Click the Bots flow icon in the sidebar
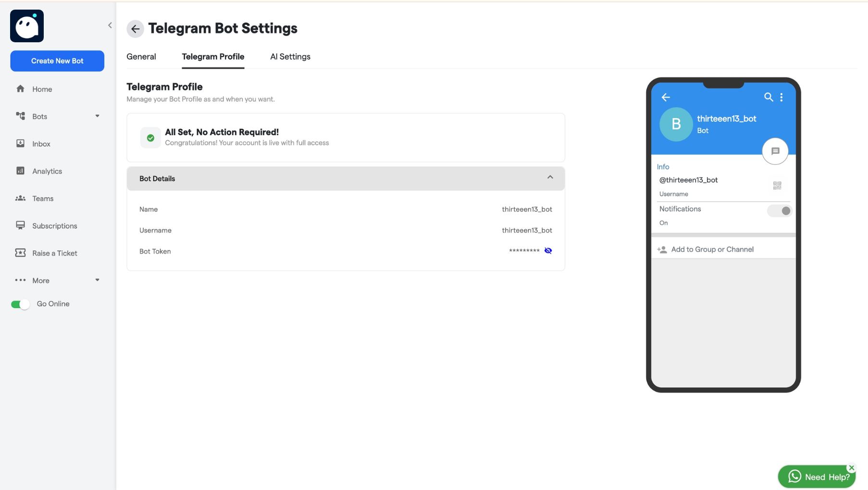The image size is (868, 490). pos(20,116)
